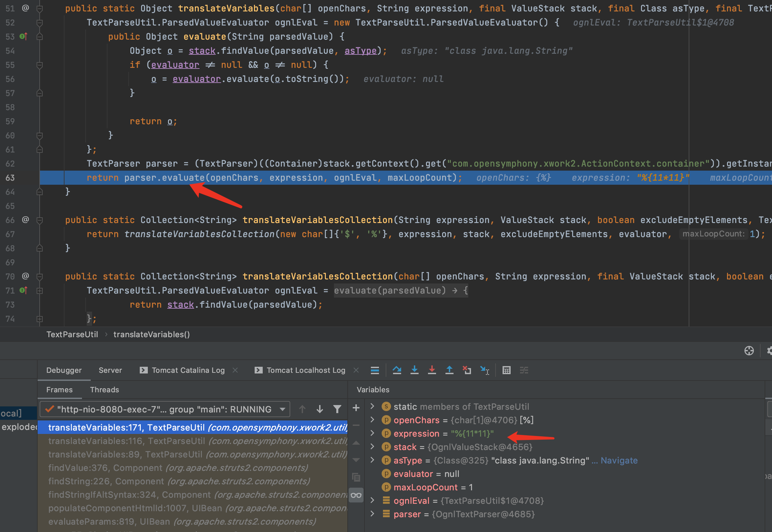Screen dimensions: 772x532
Task: Click Force Step Into red arrow icon
Action: [x=432, y=370]
